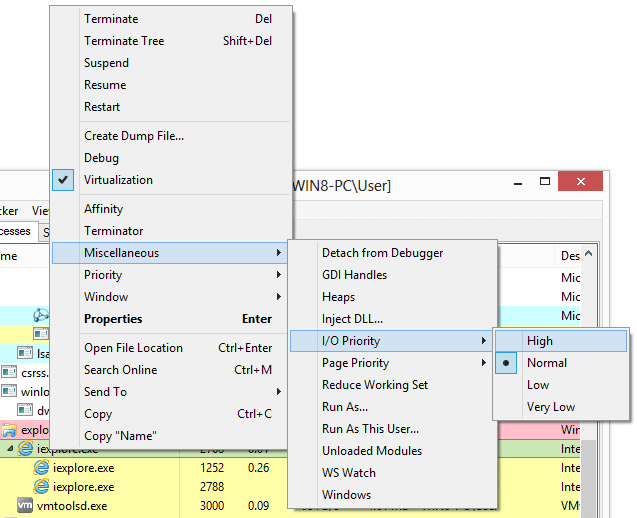Click the vmtoolsd.exe VM icon
This screenshot has height=518, width=637.
point(25,505)
